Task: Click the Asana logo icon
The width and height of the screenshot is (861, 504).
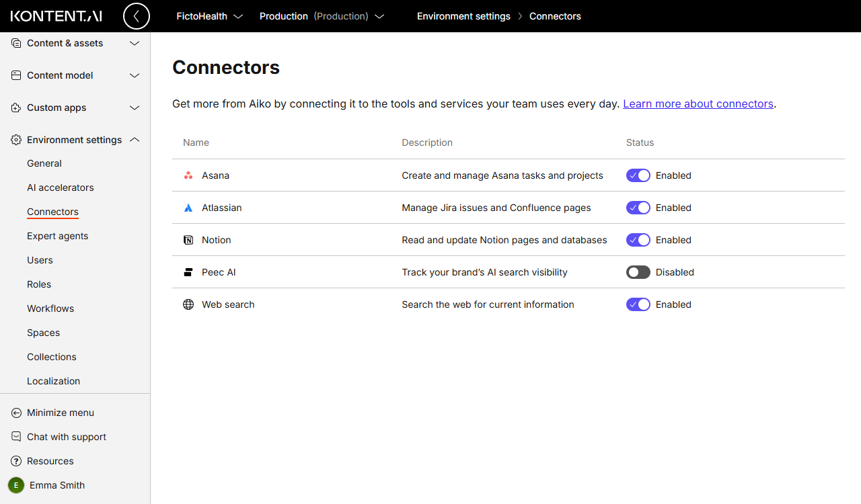Action: pos(188,175)
